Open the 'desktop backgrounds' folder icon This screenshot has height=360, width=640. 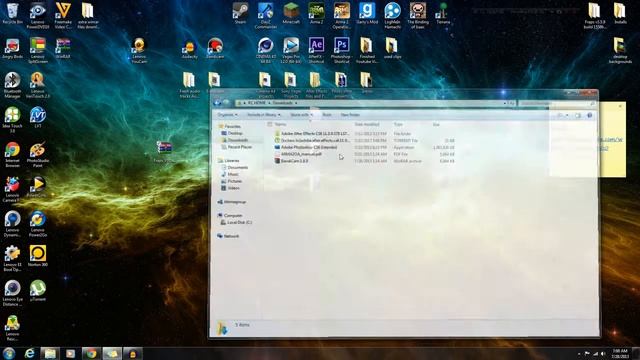coord(620,50)
